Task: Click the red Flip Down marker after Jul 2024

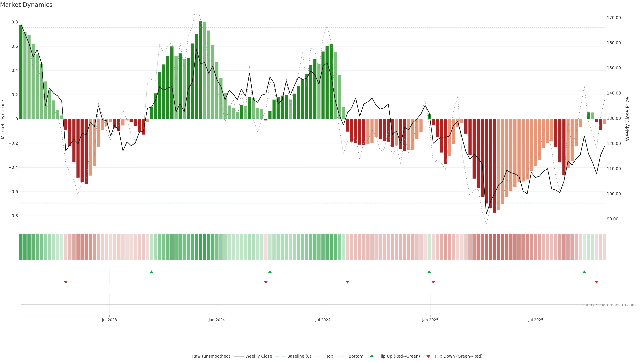Action: pos(347,282)
